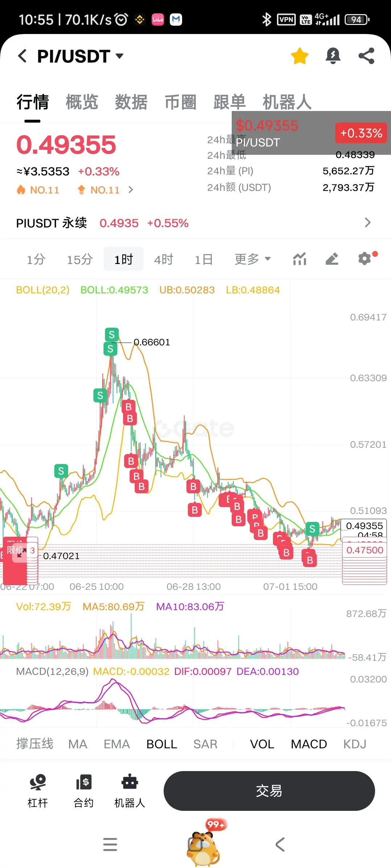Open the price alert bell

(333, 56)
